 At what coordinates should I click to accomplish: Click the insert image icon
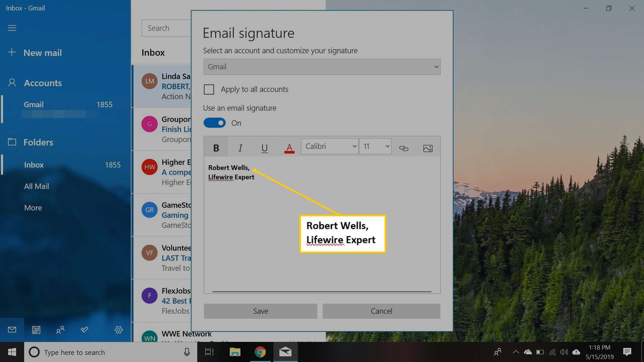(x=427, y=147)
